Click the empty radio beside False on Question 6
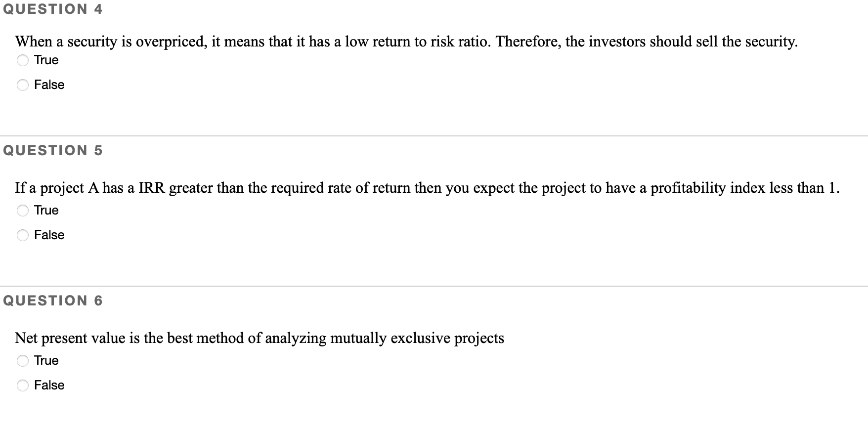The width and height of the screenshot is (868, 427). 23,385
